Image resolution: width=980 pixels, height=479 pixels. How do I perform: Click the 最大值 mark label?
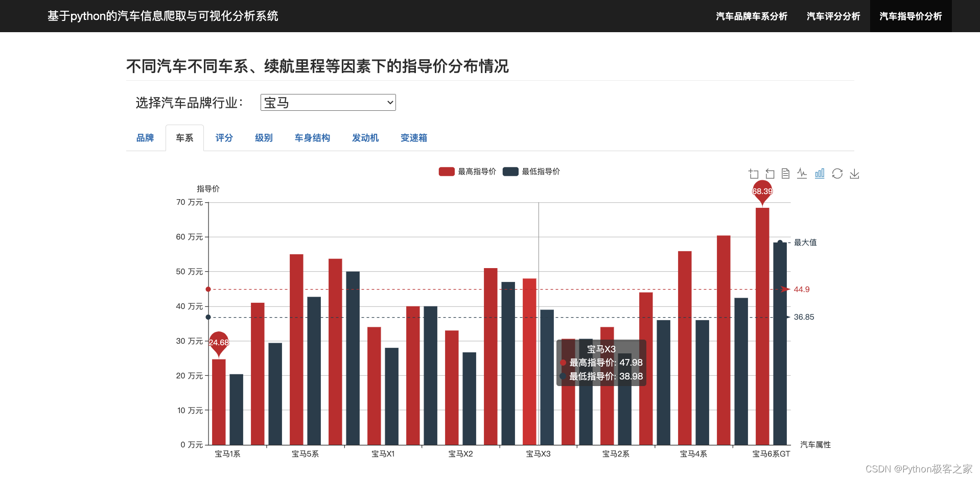(x=805, y=243)
